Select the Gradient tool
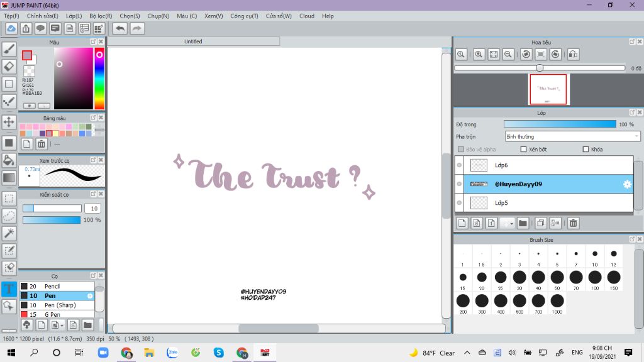This screenshot has height=362, width=644. pos(9,178)
